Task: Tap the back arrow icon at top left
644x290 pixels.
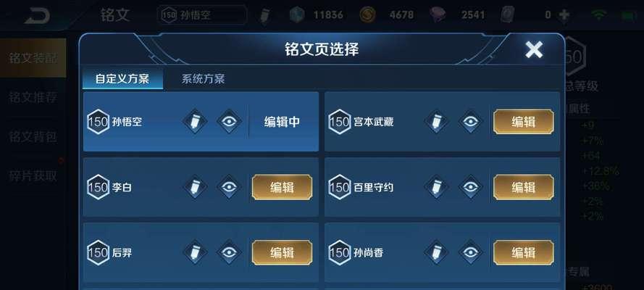Action: click(38, 15)
